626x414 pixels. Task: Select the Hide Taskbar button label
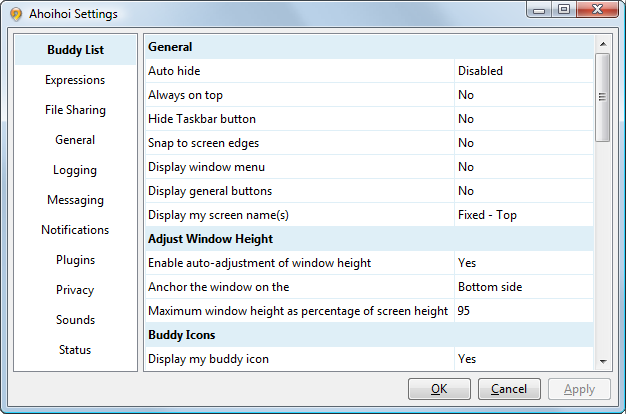(202, 119)
